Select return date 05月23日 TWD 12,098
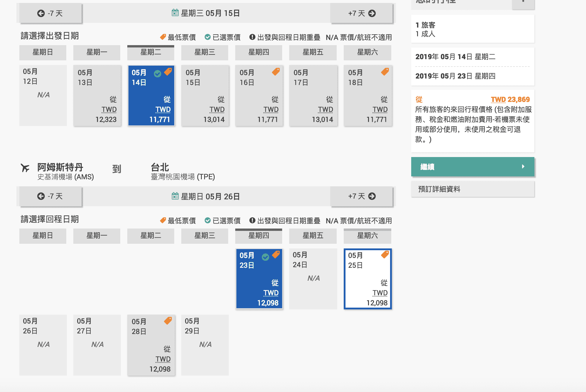 pyautogui.click(x=259, y=279)
